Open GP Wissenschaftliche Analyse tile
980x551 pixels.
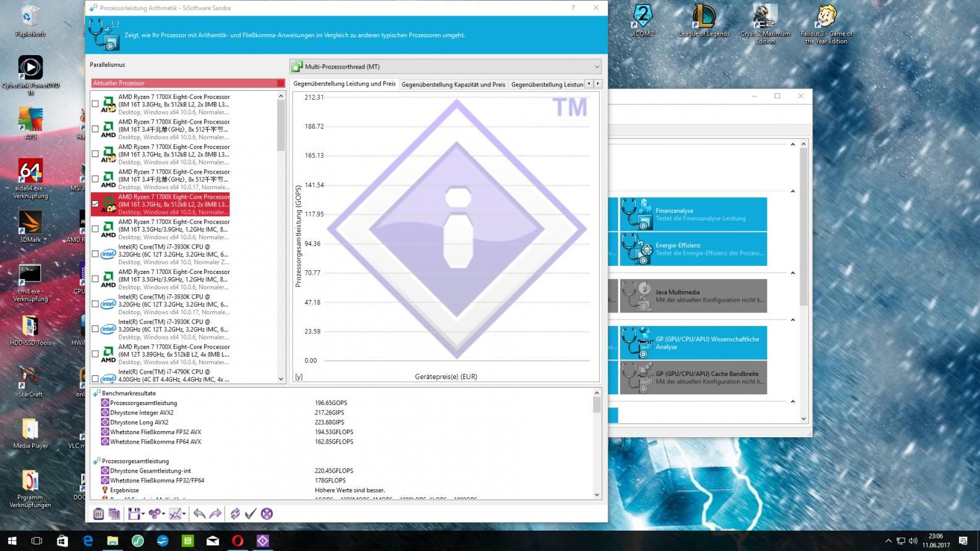693,343
